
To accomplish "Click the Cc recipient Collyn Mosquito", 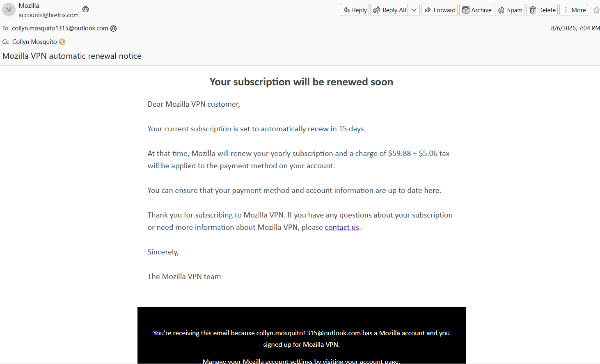I will 34,42.
